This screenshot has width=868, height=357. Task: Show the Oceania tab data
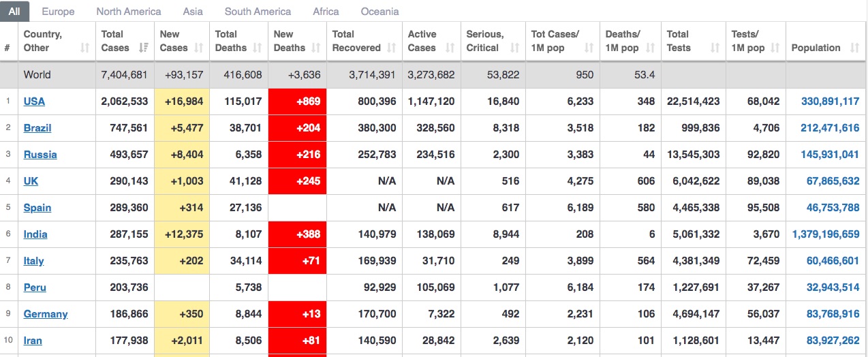click(379, 12)
